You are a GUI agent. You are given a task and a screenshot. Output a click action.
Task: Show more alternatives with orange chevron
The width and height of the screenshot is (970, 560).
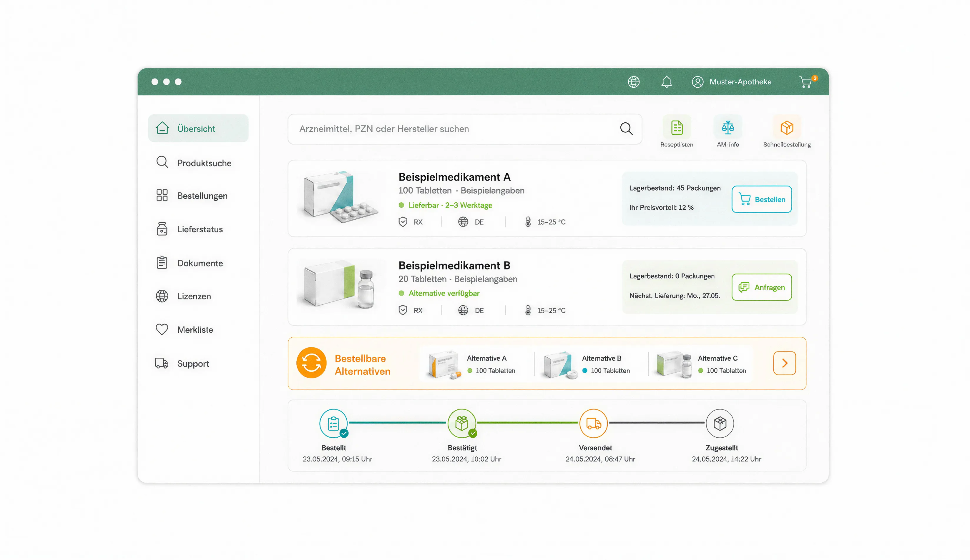(784, 363)
